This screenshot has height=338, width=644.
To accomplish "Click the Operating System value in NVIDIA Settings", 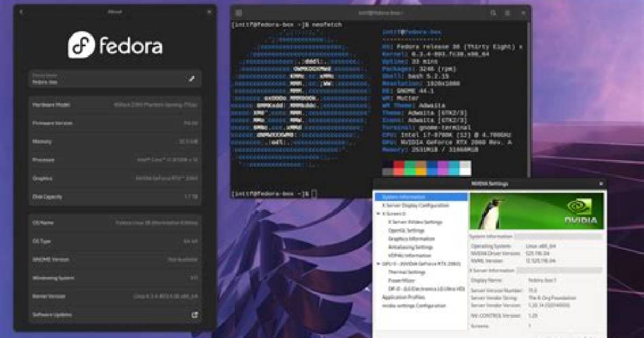I will [x=541, y=246].
